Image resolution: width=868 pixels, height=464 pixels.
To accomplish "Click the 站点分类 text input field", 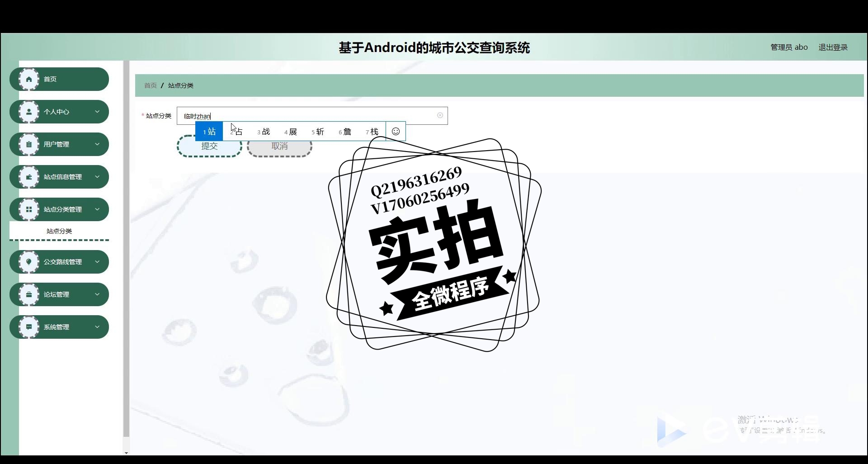I will (x=312, y=116).
